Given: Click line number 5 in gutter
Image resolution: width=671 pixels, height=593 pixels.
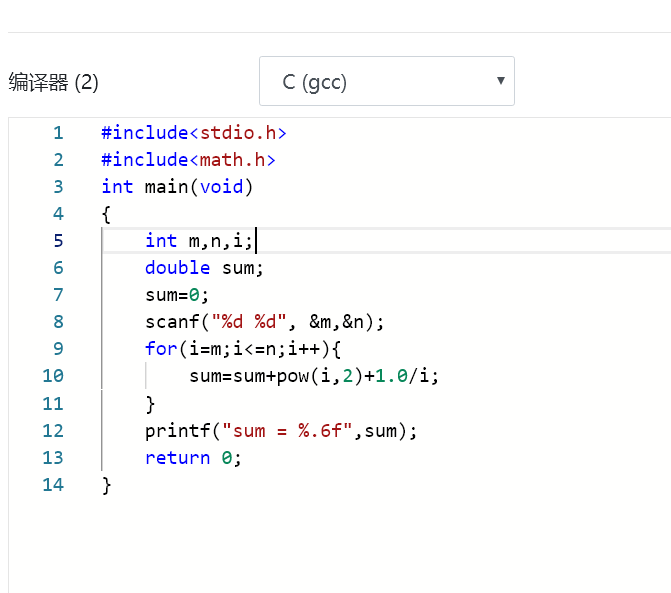Looking at the screenshot, I should (58, 241).
